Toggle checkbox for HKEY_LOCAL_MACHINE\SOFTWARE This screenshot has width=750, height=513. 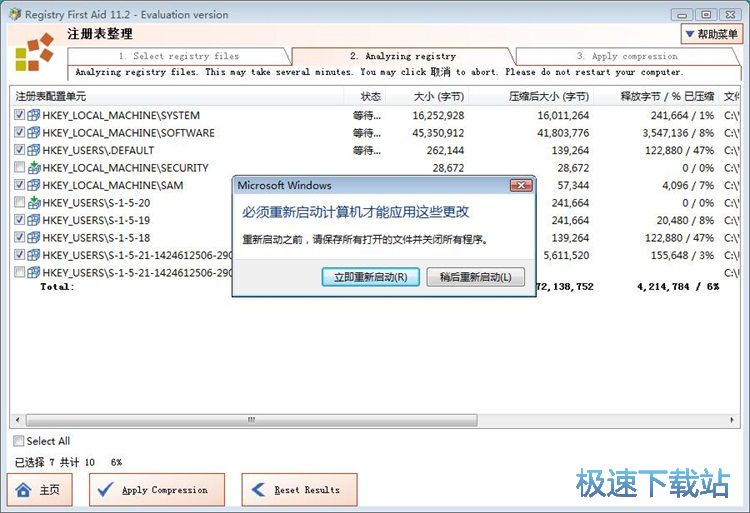20,132
